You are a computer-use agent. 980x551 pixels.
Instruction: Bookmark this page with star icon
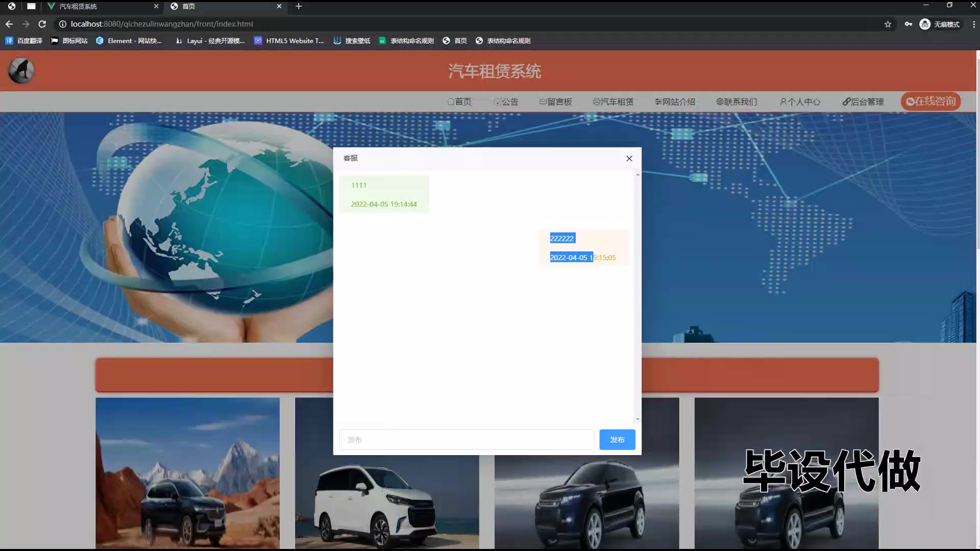[888, 24]
